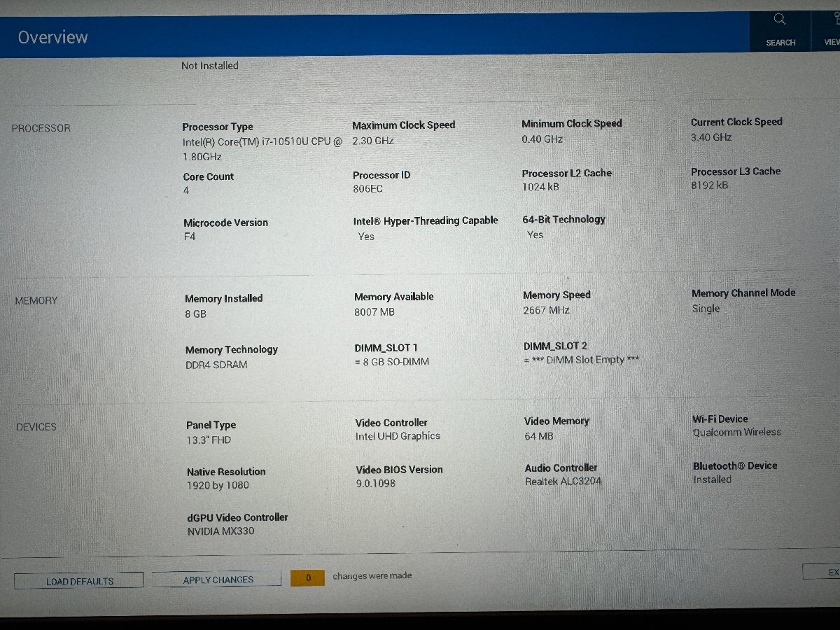
Task: Click the Panel Type label
Action: [211, 426]
